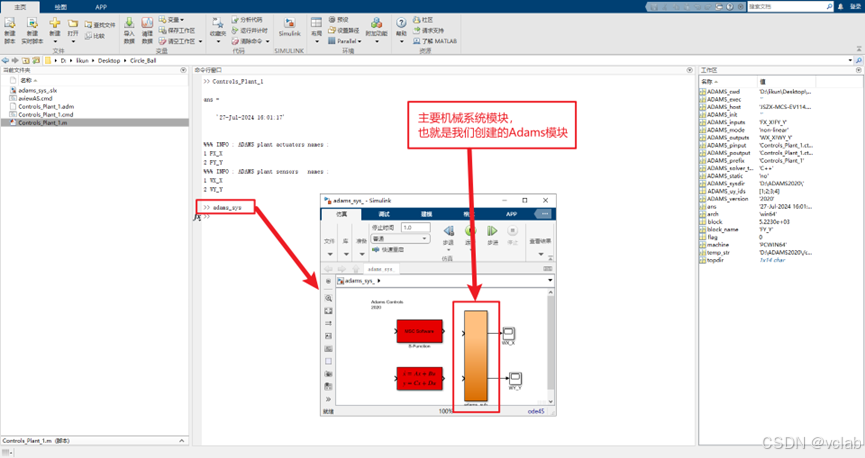Click Find Files (查找文件) in the ribbon
This screenshot has height=458, width=865.
pyautogui.click(x=100, y=25)
